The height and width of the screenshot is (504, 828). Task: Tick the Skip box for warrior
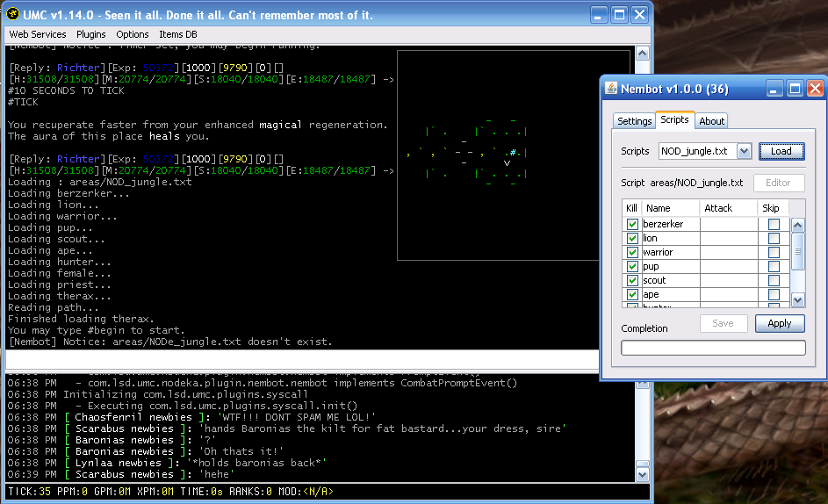tap(774, 253)
